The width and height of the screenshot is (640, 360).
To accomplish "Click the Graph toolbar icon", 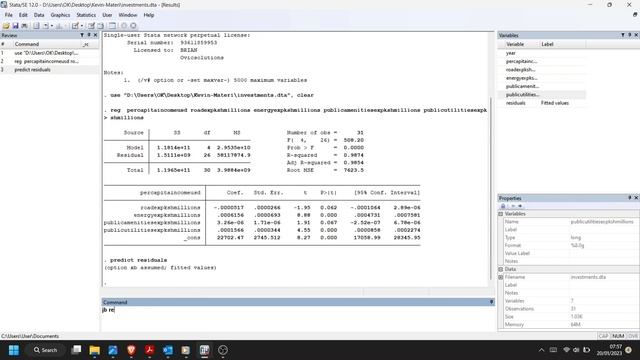I will click(59, 26).
